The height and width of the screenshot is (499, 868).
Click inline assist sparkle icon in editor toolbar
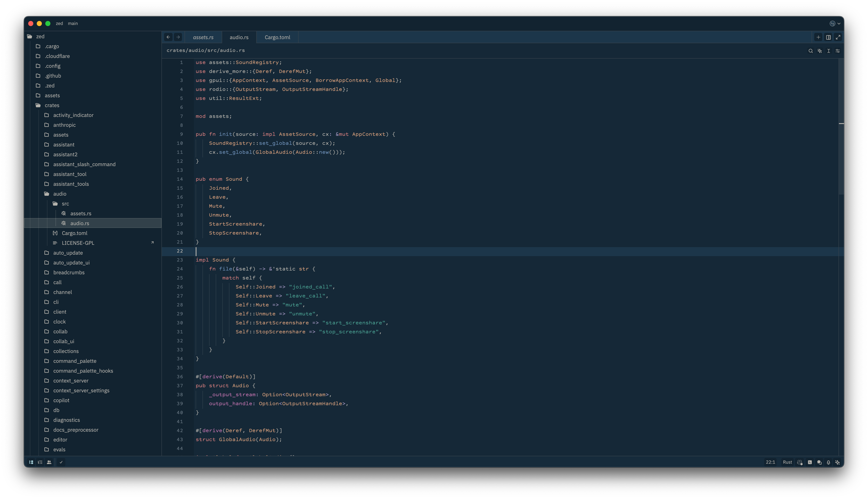click(820, 51)
